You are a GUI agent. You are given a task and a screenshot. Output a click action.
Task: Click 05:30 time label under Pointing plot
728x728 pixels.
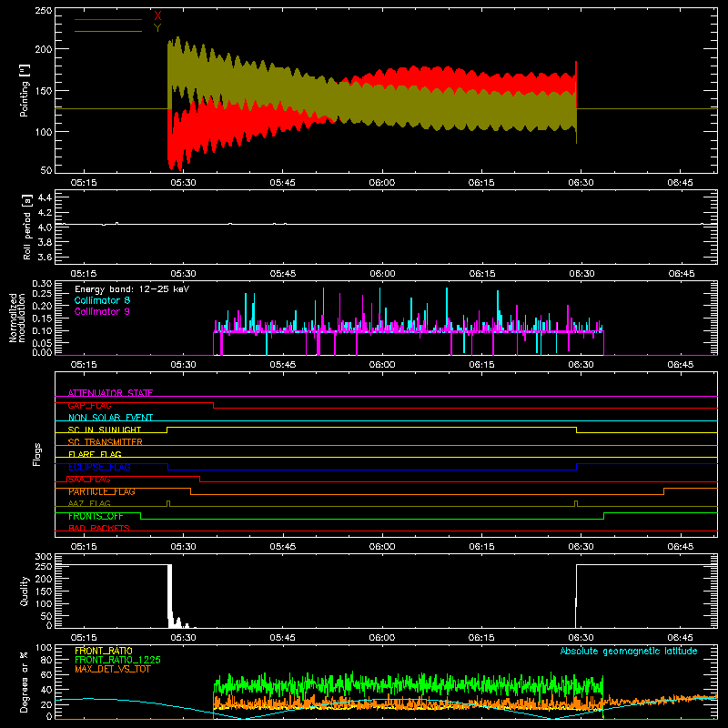tap(184, 183)
